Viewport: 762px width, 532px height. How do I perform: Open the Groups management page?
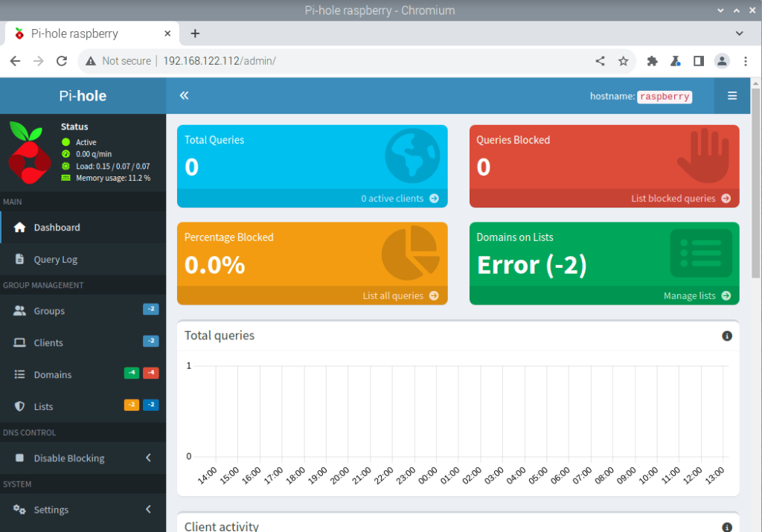pos(83,311)
